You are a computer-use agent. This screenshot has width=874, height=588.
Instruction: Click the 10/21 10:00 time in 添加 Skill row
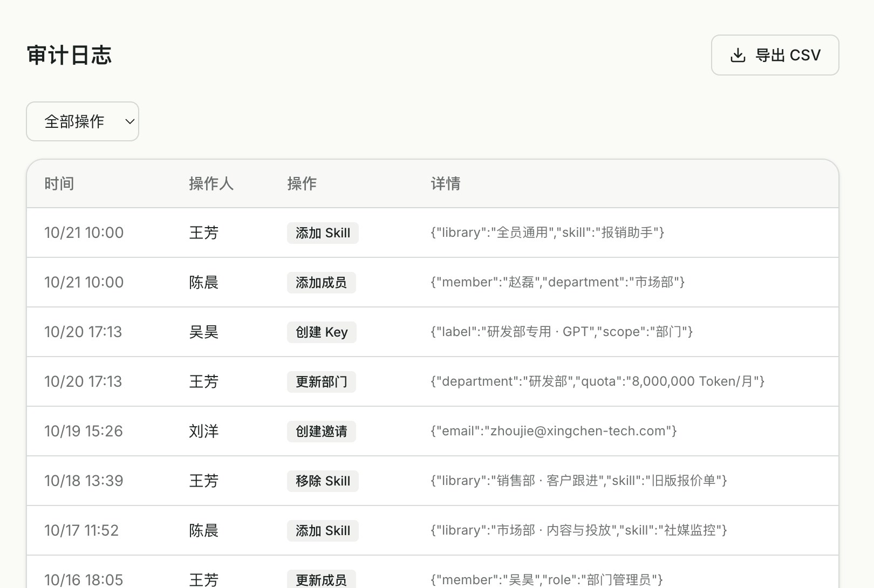84,233
